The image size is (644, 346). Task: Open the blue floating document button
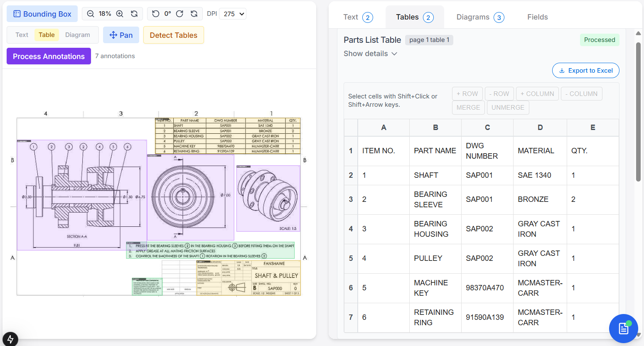point(623,329)
